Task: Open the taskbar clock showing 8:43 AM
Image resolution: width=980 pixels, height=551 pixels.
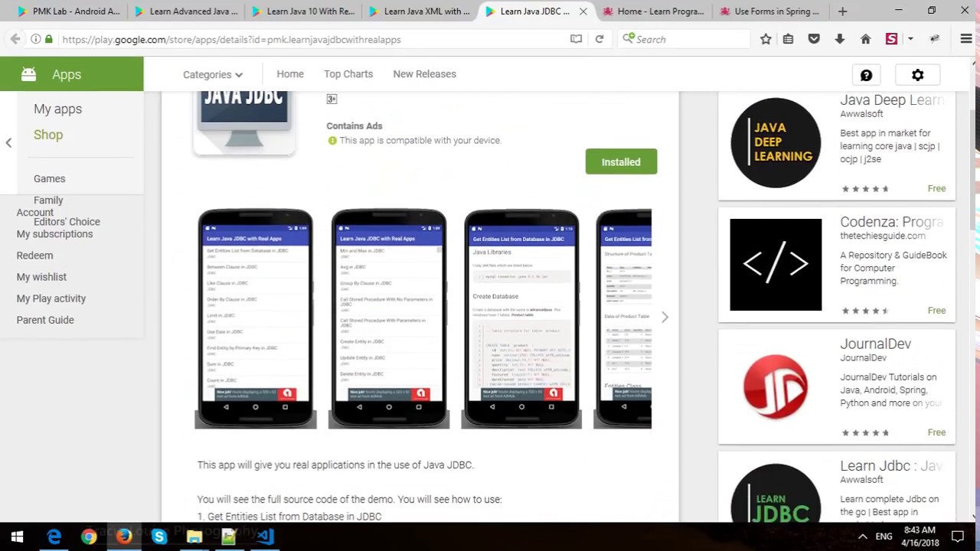Action: pos(919,536)
